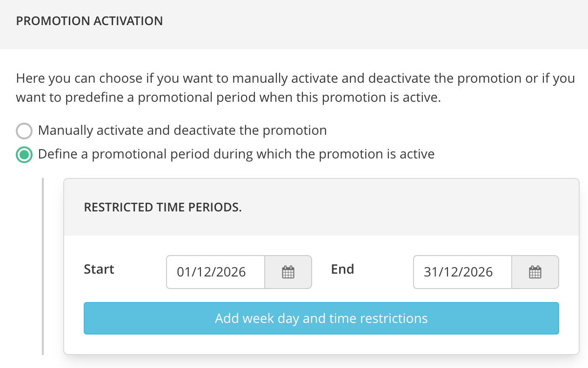Click the End date field showing 31/12/2026

462,272
